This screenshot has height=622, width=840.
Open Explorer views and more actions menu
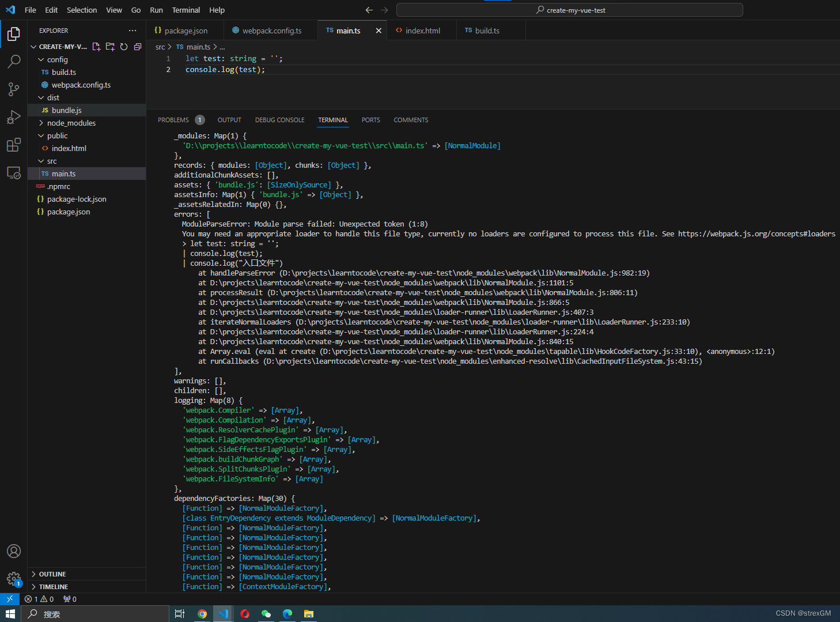133,31
